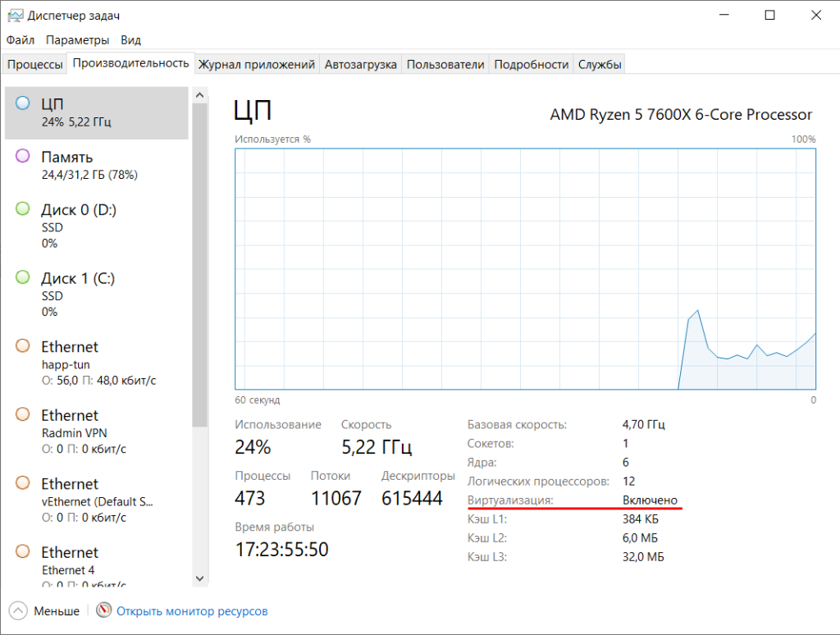Click the Кэш L2 value 6,0 МБ
The height and width of the screenshot is (635, 840).
(640, 537)
